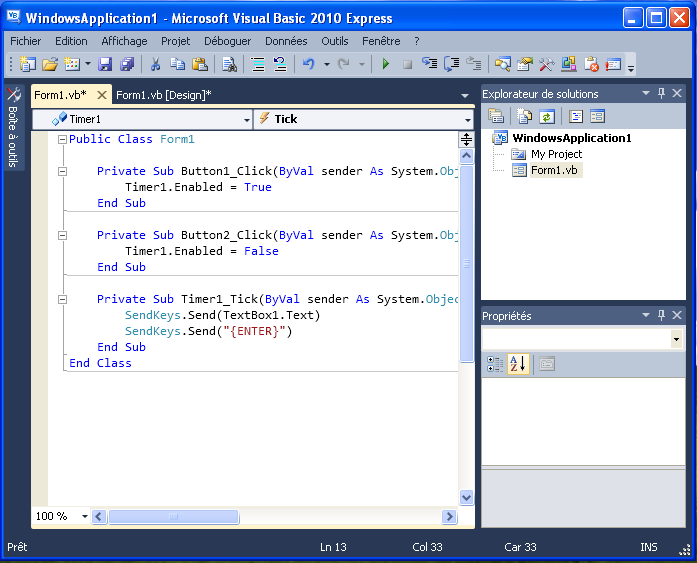This screenshot has width=697, height=563.
Task: Click the Copy toolbar icon
Action: (178, 64)
